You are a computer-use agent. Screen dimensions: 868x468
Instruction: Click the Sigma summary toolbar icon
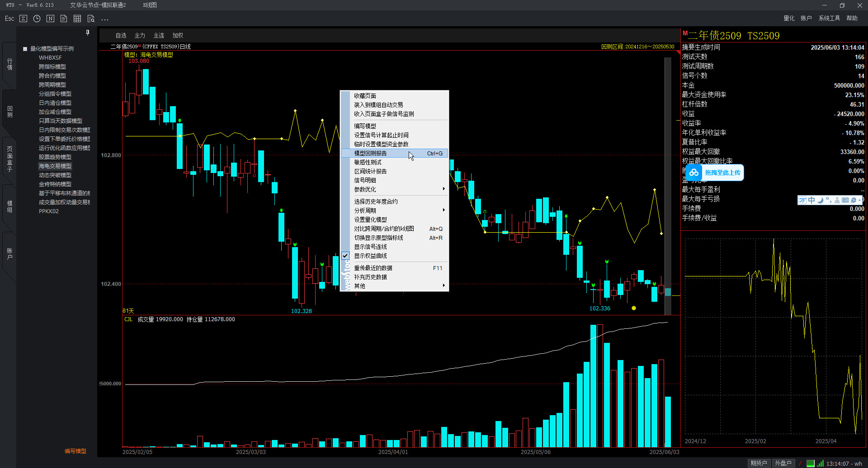pos(24,19)
